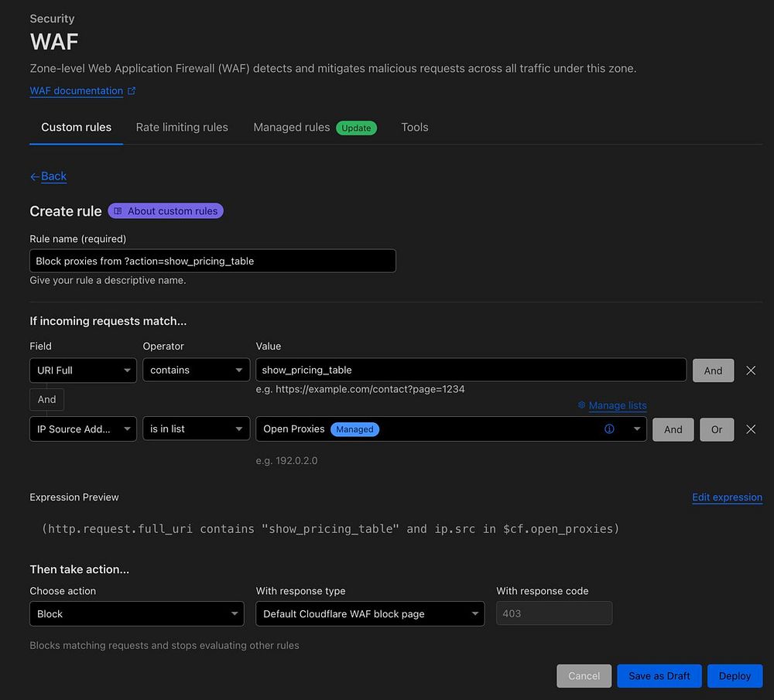Open the WAF documentation link
The width and height of the screenshot is (774, 700).
tap(76, 90)
